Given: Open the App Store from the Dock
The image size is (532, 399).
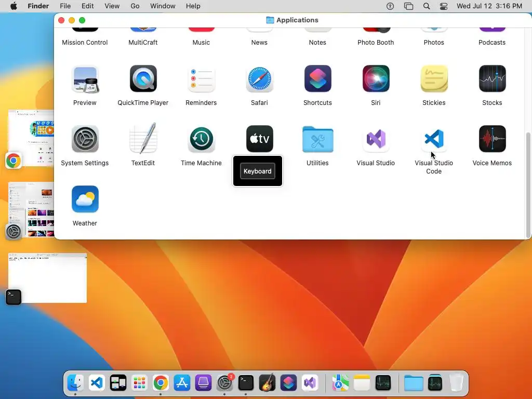Looking at the screenshot, I should pyautogui.click(x=182, y=383).
